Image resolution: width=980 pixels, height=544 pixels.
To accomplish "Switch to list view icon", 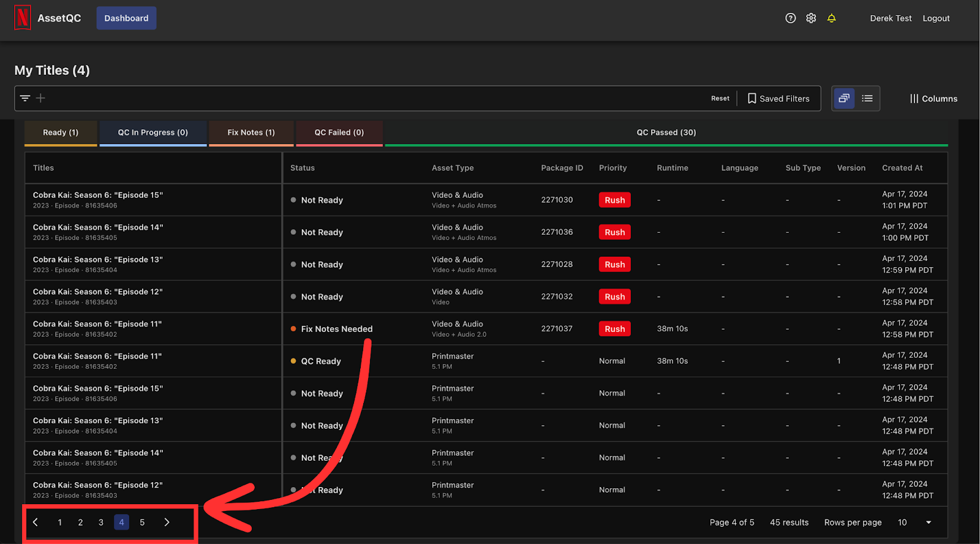I will click(867, 98).
